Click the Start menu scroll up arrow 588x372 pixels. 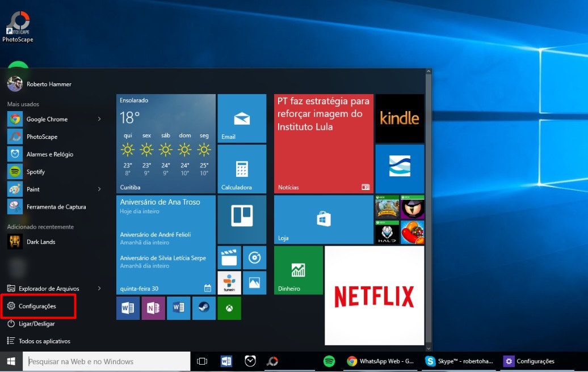429,71
